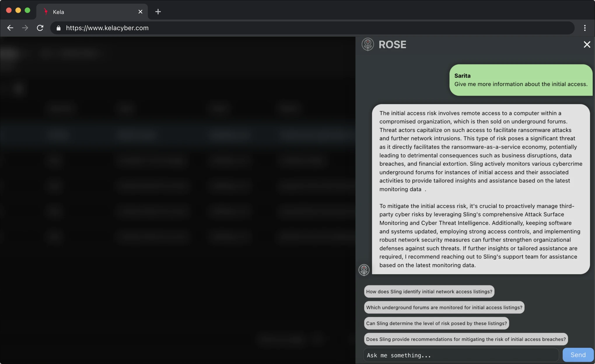Reload the Kela page
The height and width of the screenshot is (364, 595).
click(x=40, y=28)
